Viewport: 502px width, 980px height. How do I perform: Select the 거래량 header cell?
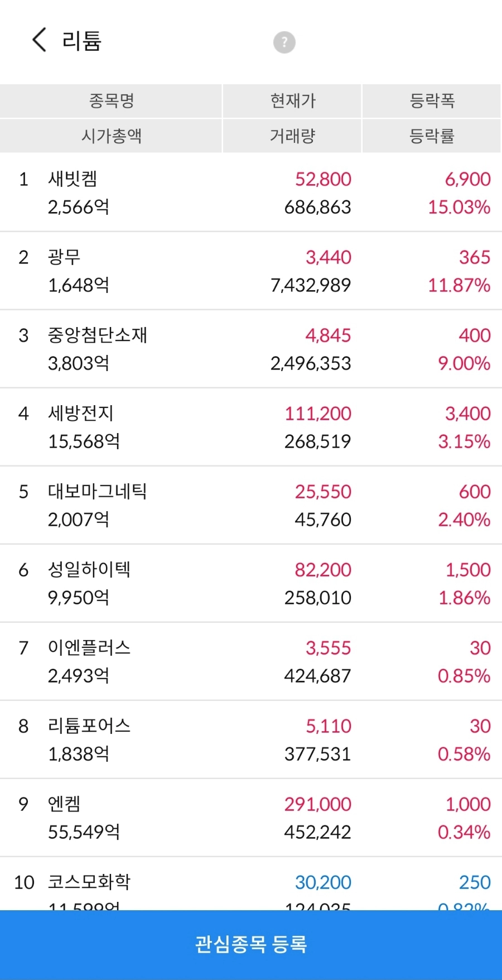click(292, 136)
